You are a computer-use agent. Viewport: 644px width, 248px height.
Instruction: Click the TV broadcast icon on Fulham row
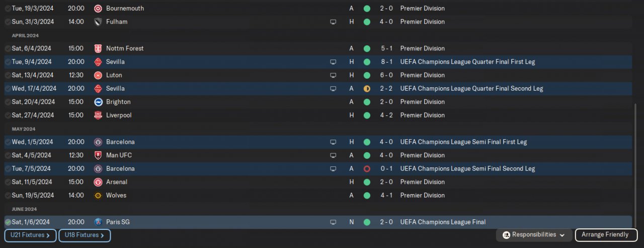point(333,22)
